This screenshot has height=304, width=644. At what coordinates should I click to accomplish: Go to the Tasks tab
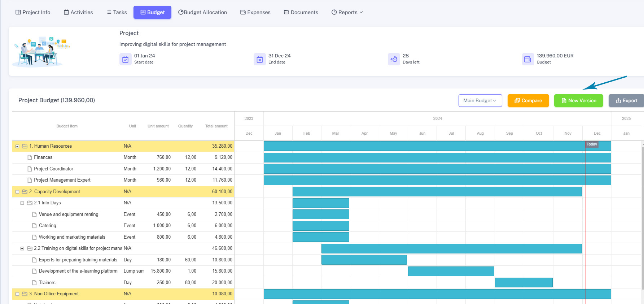click(117, 12)
